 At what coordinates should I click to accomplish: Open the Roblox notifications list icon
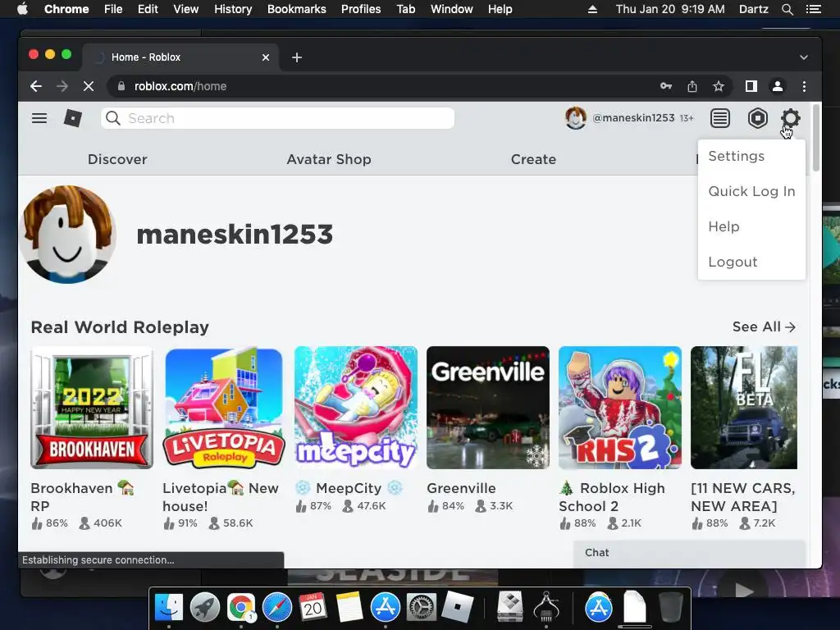click(720, 118)
